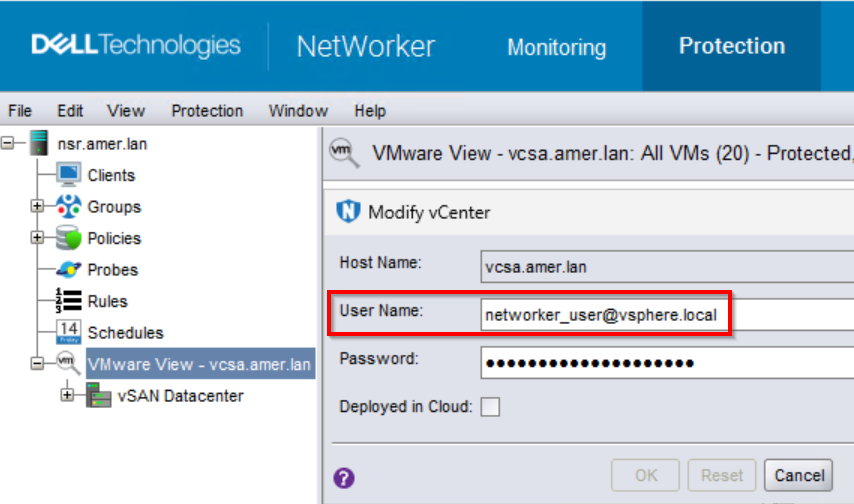Open the Window menu
854x504 pixels.
(x=298, y=111)
